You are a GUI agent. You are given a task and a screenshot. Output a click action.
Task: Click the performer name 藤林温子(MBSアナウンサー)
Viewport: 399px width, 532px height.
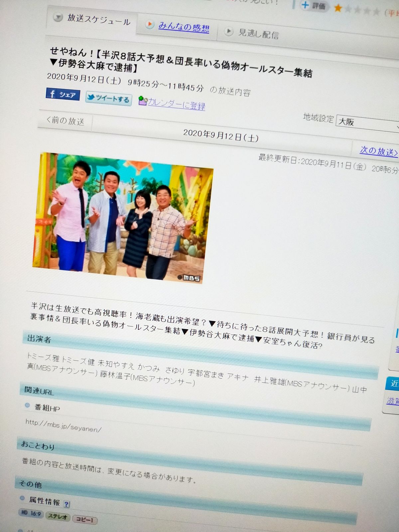[x=147, y=378]
